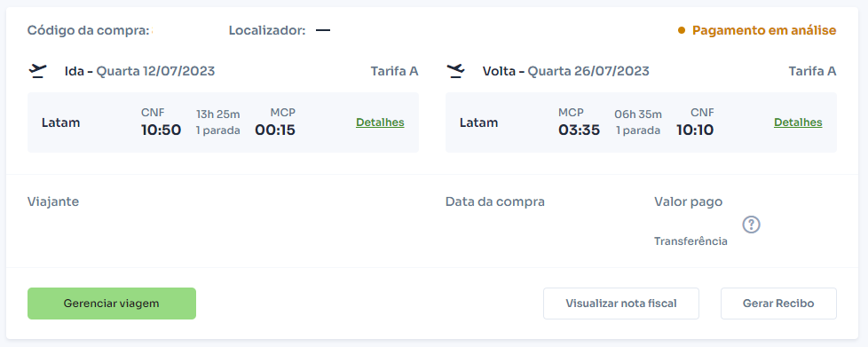Click the return plane icon beside Volta
The image size is (868, 347).
[x=455, y=71]
